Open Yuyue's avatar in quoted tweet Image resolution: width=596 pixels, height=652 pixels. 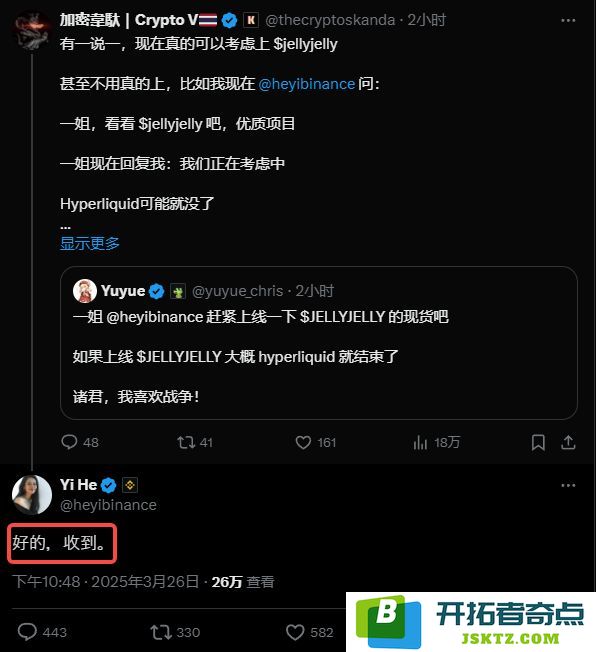pos(85,291)
